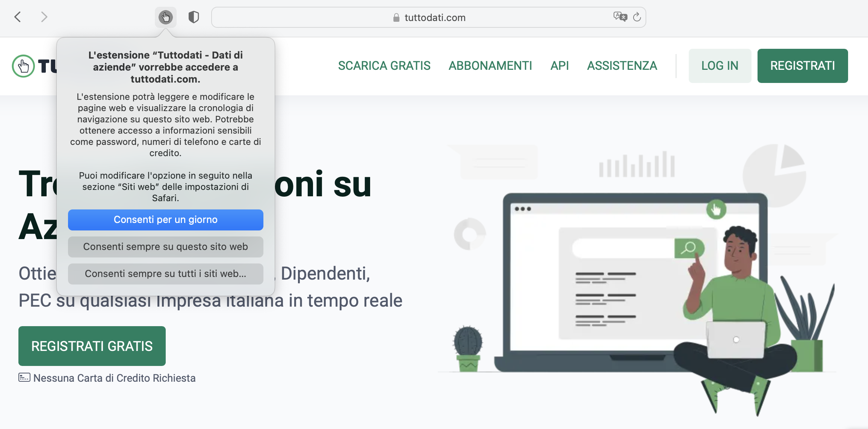
Task: Go back using the Safari back arrow
Action: pos(17,17)
